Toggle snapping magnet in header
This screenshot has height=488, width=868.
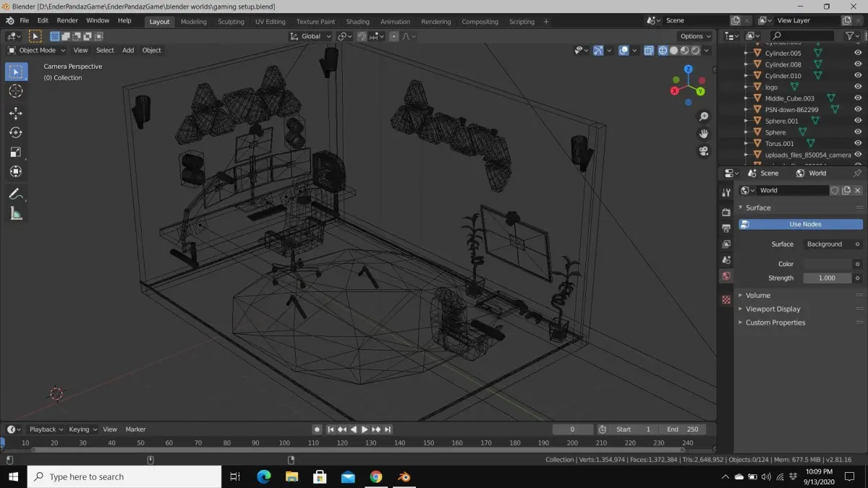pyautogui.click(x=362, y=36)
